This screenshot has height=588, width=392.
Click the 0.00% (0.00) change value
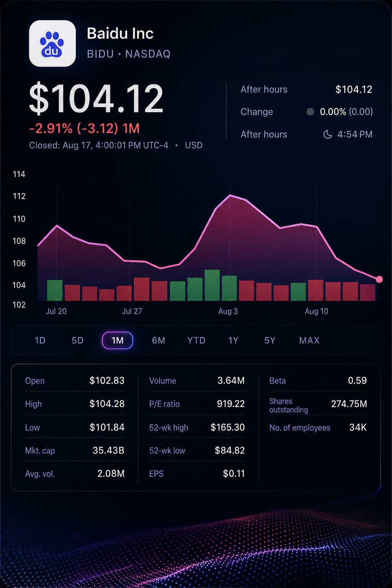[346, 112]
